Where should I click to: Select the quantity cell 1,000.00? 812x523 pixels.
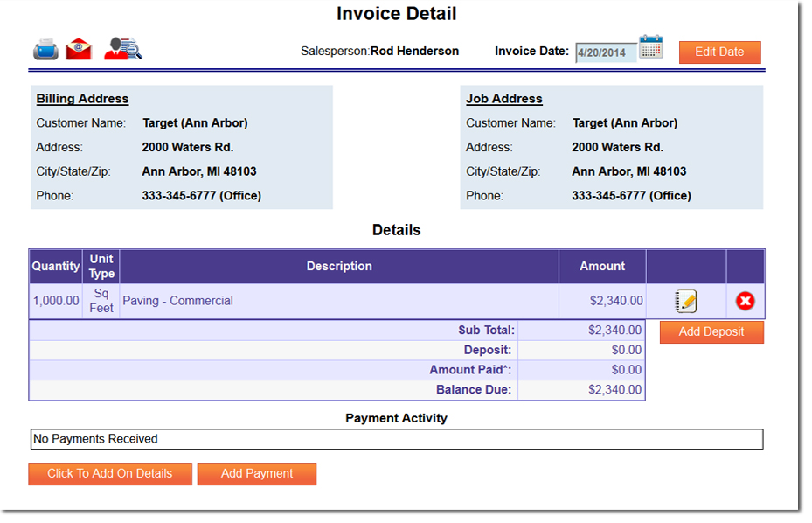pos(56,301)
